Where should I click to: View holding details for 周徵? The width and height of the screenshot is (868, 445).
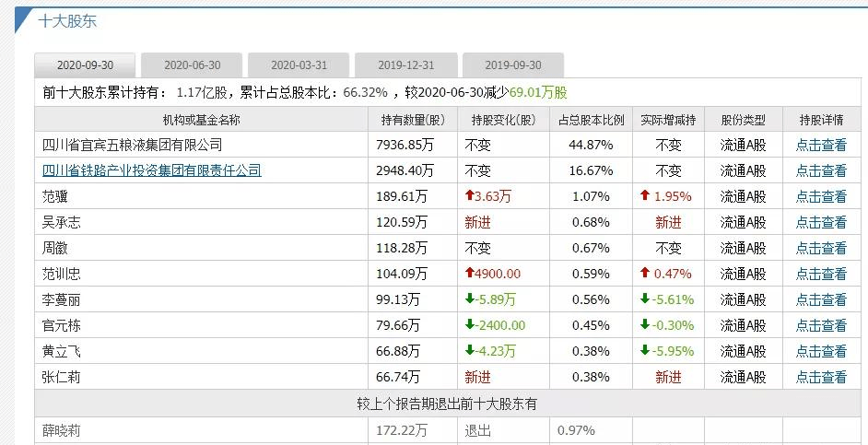coord(821,248)
